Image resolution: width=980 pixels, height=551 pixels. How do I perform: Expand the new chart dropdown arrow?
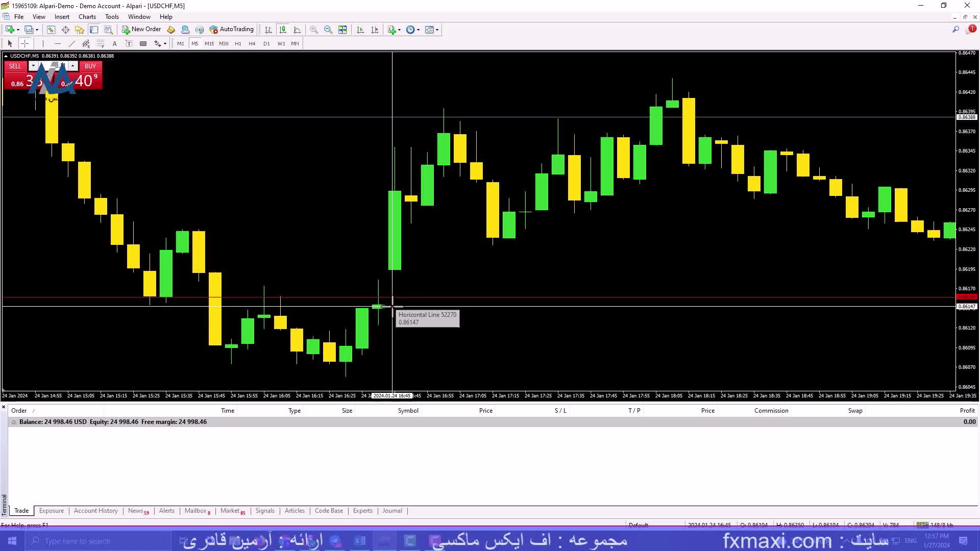pyautogui.click(x=18, y=30)
